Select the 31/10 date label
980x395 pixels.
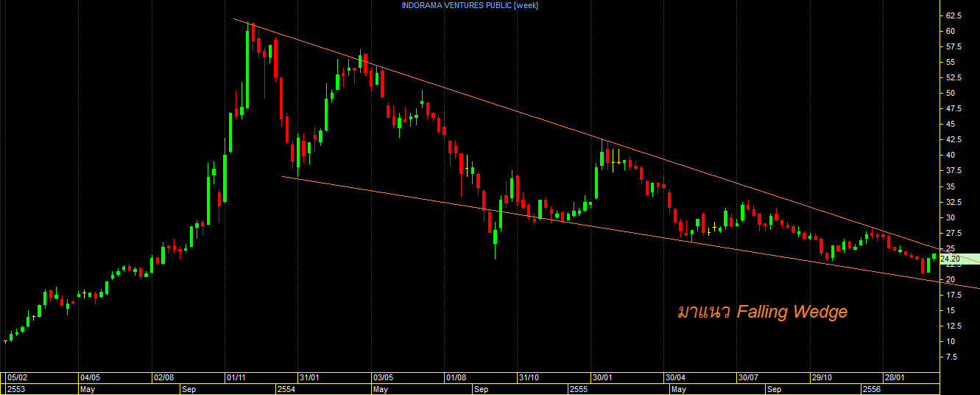pos(529,377)
